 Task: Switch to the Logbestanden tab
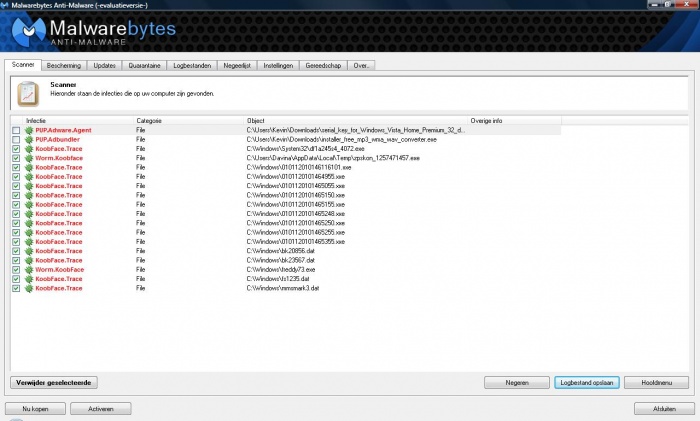(192, 66)
